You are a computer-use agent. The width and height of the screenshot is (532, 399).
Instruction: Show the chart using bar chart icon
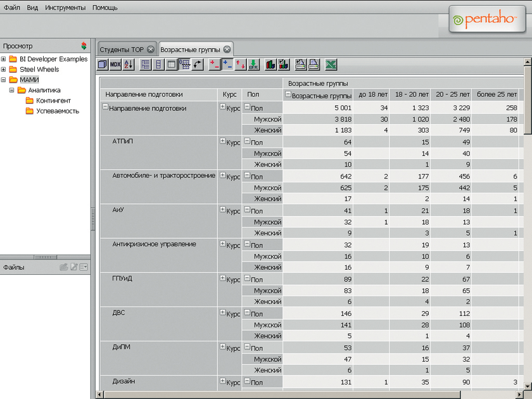270,65
